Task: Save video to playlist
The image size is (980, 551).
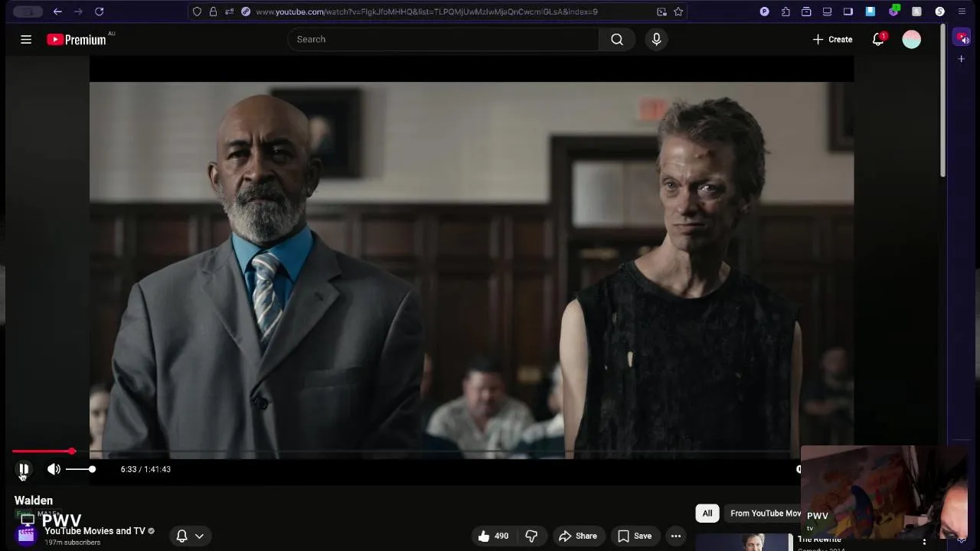Action: [x=635, y=536]
